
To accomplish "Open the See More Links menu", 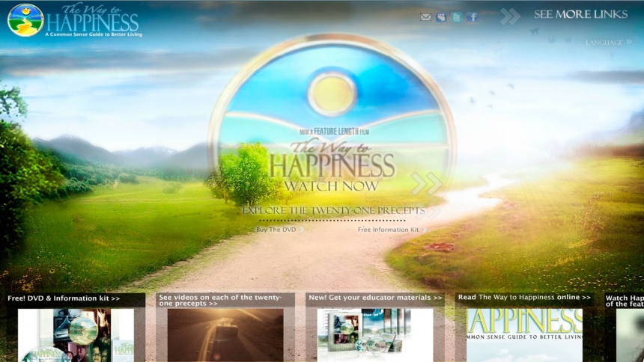I will click(580, 14).
